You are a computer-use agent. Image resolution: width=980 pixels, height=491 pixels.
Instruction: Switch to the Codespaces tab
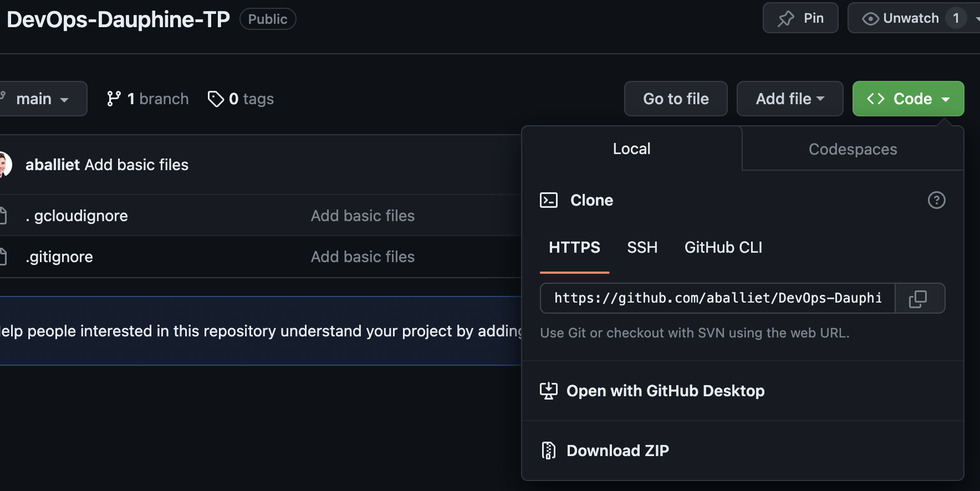click(x=853, y=149)
